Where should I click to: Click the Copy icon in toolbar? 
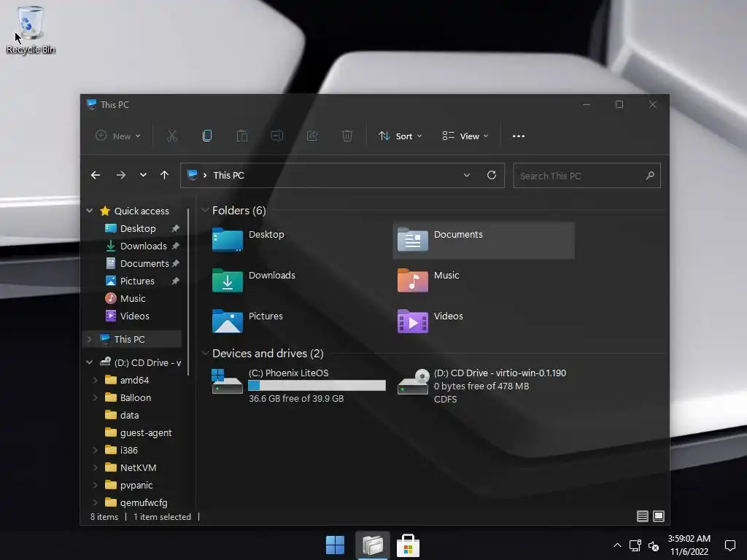(206, 136)
